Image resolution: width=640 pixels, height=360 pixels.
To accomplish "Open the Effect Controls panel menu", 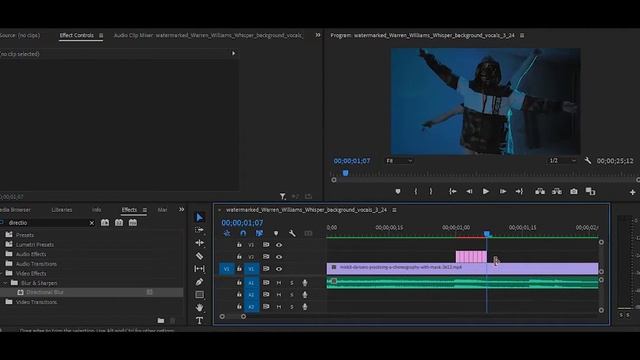I will pos(101,36).
